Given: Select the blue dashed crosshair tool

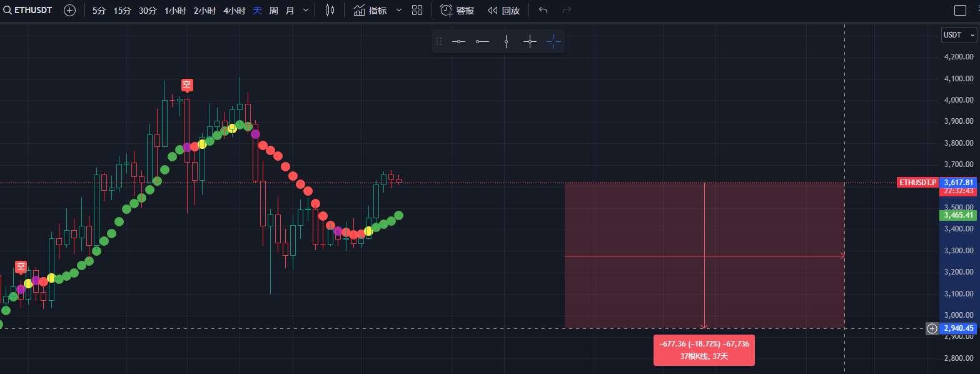Looking at the screenshot, I should (x=553, y=41).
